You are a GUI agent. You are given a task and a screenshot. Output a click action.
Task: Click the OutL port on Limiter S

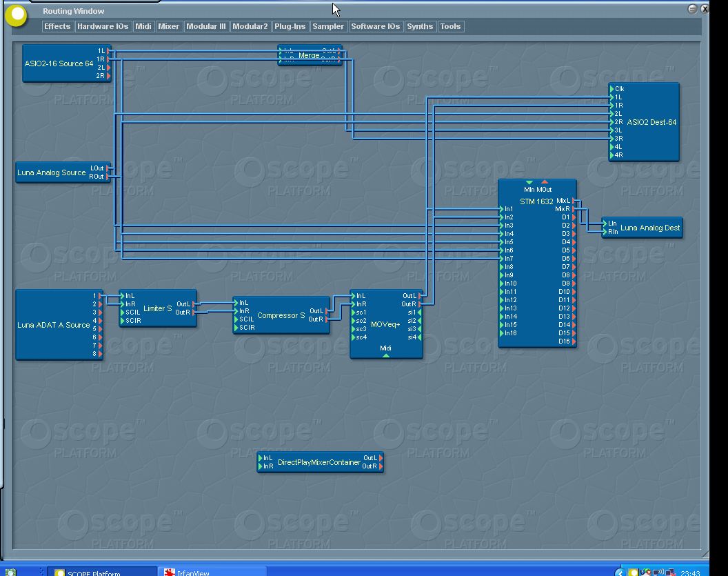pyautogui.click(x=194, y=304)
